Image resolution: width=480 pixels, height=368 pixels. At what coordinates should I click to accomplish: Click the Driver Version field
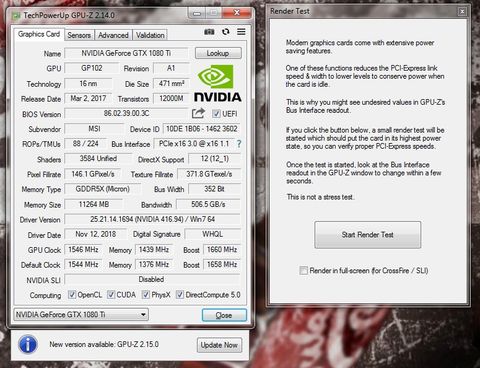(x=152, y=219)
